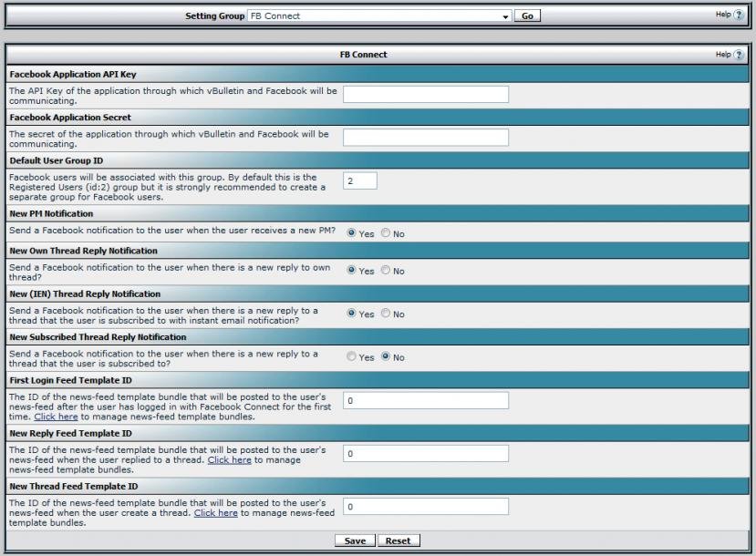Viewport: 756px width, 556px height.
Task: Click the Help question mark icon in FB Connect header
Action: click(738, 55)
